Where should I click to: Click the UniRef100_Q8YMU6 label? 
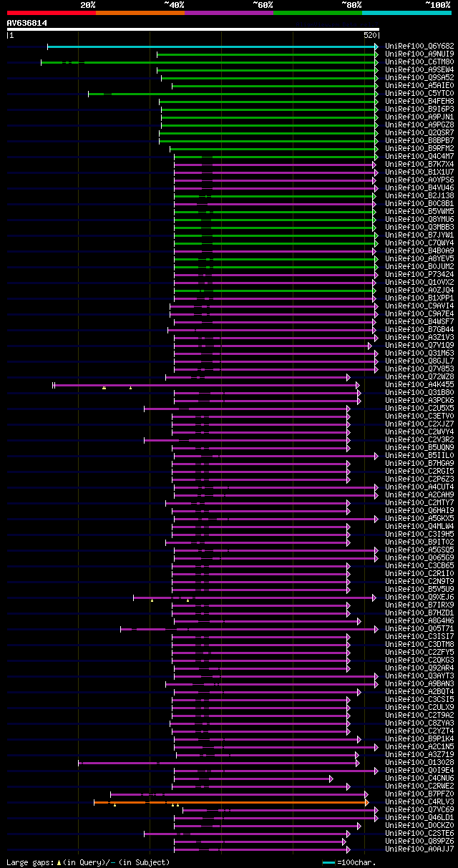pos(419,220)
